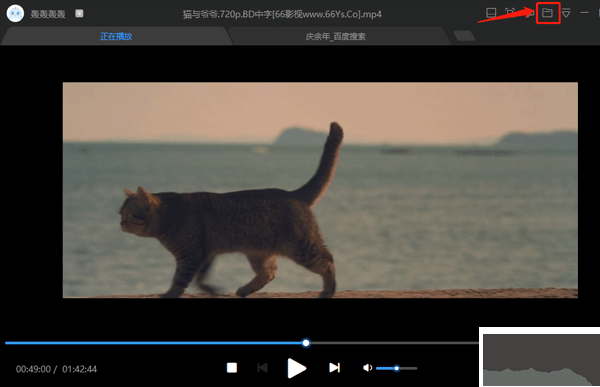
Task: Click the elapsed time 00:49:00
Action: click(33, 369)
